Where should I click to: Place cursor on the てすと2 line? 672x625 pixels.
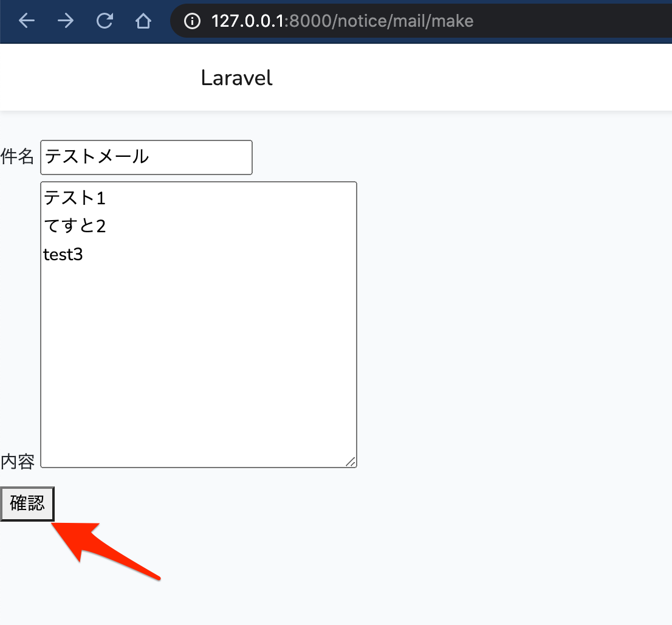click(74, 225)
